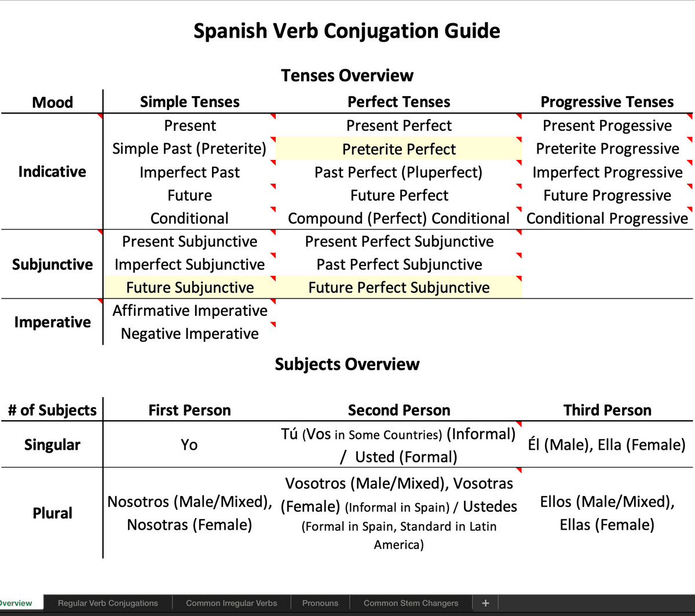Click the highlighted Future Subjunctive cell

pyautogui.click(x=190, y=287)
